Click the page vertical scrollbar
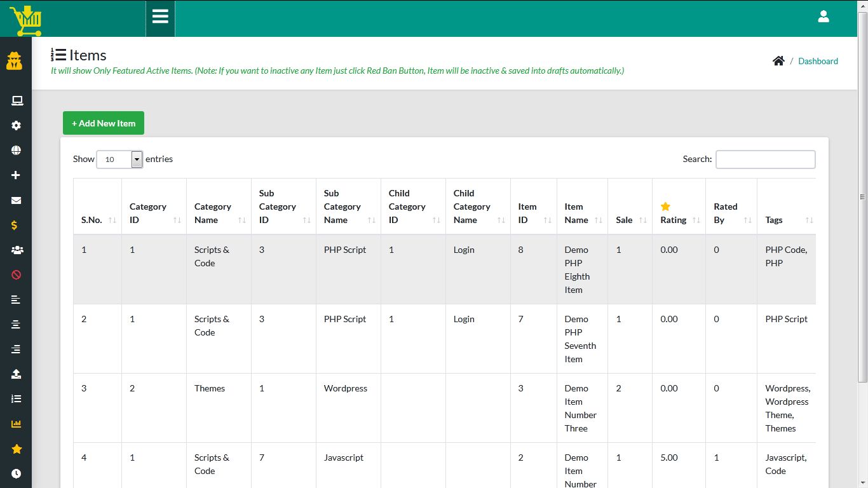Screen dimensions: 868x488 (862, 197)
